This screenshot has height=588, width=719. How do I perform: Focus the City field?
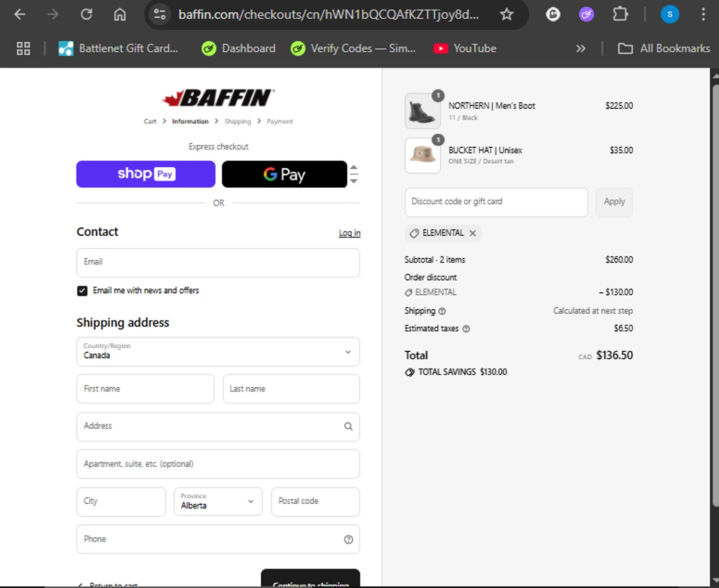(121, 502)
